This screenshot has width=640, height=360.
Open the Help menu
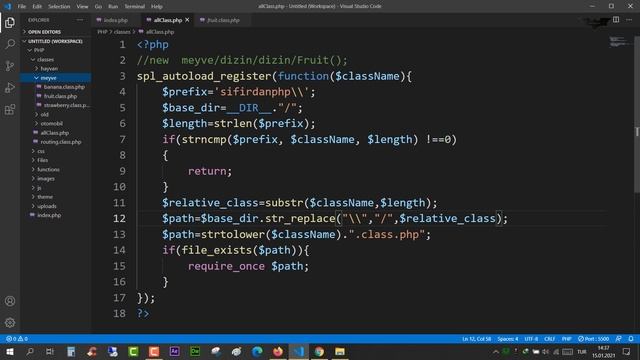click(x=157, y=7)
